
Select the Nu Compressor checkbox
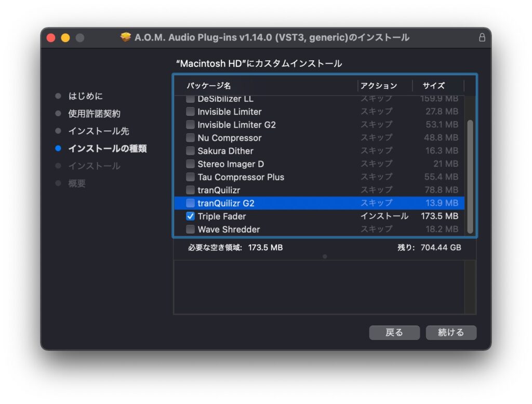pos(191,138)
